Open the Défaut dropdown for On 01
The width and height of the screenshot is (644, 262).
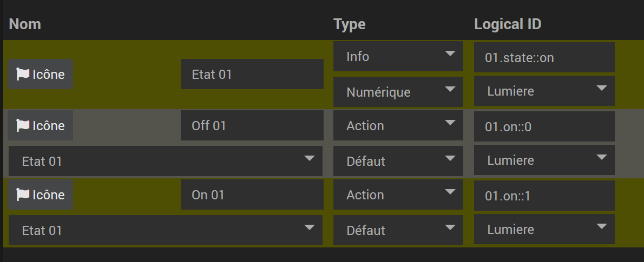(x=398, y=231)
